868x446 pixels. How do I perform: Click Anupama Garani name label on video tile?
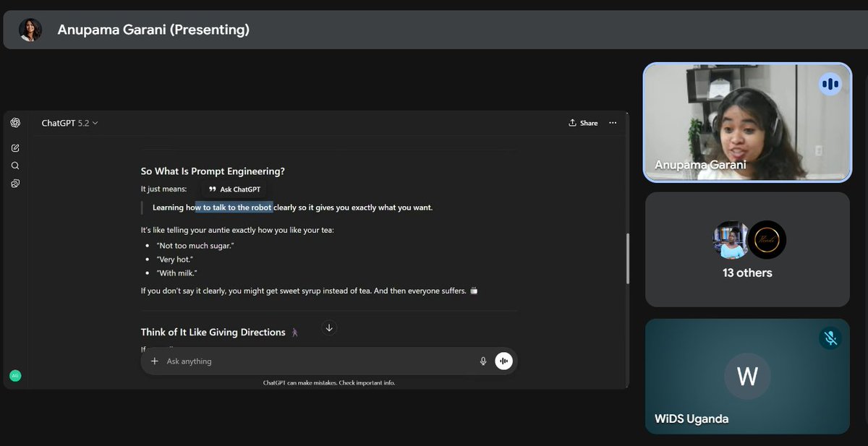pos(700,165)
